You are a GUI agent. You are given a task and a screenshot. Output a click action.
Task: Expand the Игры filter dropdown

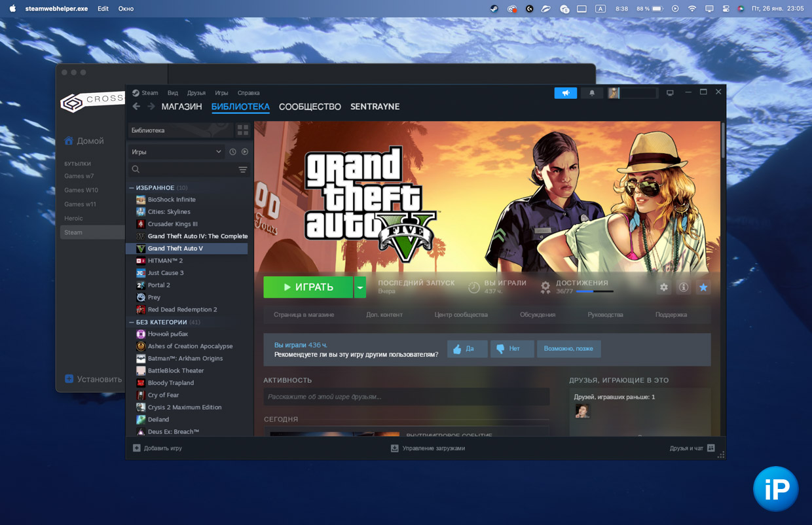(176, 152)
